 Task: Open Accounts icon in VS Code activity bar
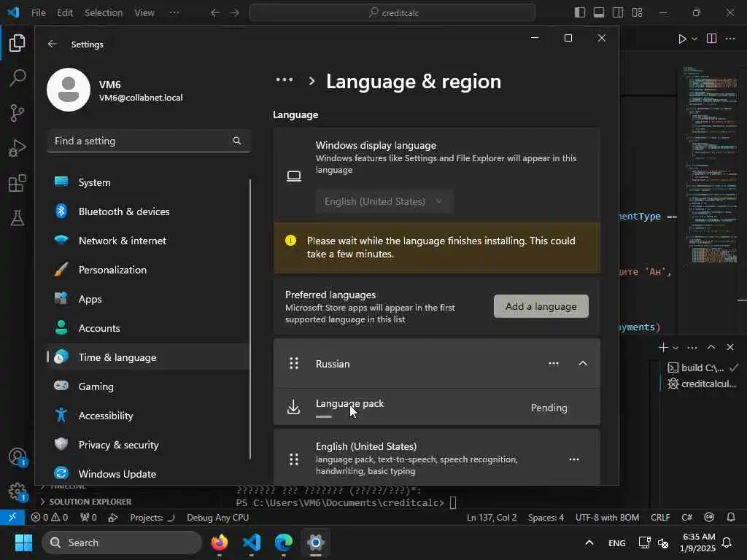point(18,456)
